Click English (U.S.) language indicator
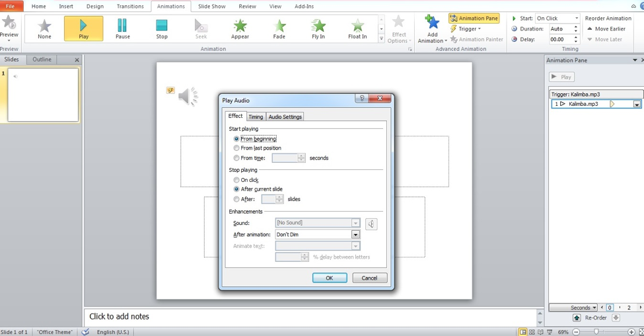 pyautogui.click(x=113, y=332)
